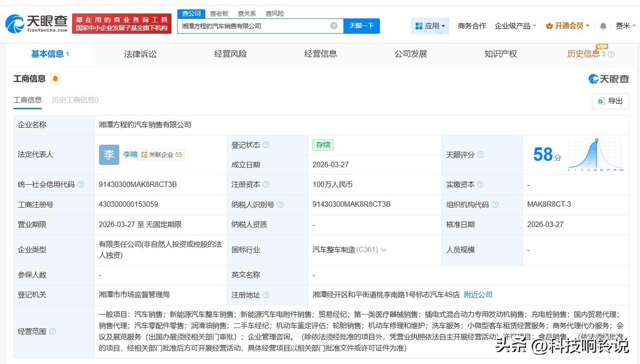Select the 查老板 search tab
Screen dimensions: 640x364
pyautogui.click(x=219, y=13)
